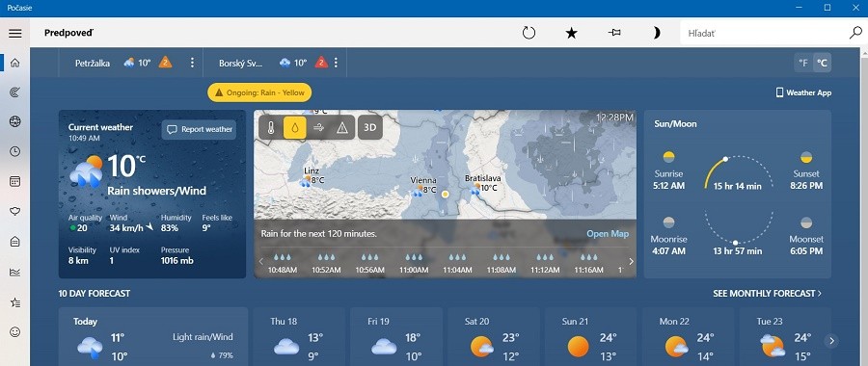The width and height of the screenshot is (868, 366).
Task: Select the Sat 20 forecast card
Action: point(493,337)
